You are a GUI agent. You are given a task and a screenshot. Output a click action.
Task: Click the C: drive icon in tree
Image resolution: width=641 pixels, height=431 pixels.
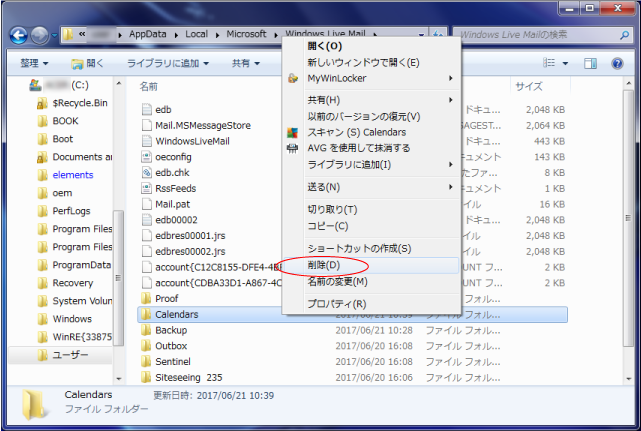pyautogui.click(x=36, y=85)
